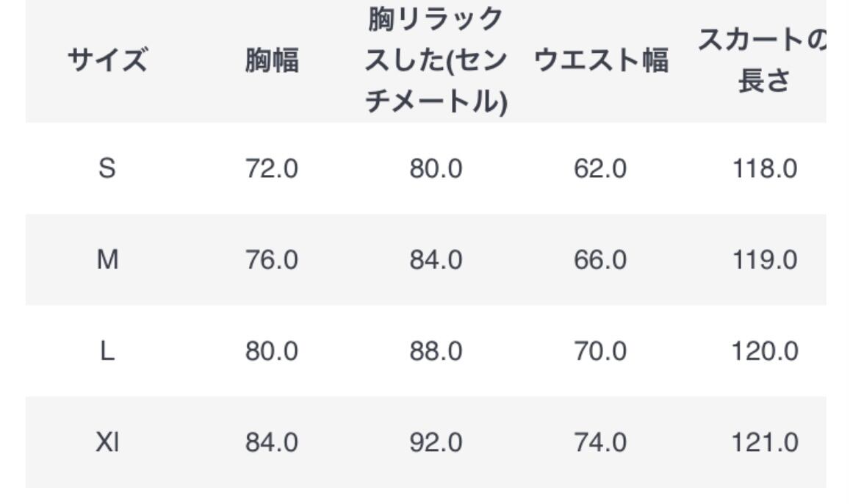
Task: Select the 胸リラックスした(センチメートル) header
Action: (436, 61)
